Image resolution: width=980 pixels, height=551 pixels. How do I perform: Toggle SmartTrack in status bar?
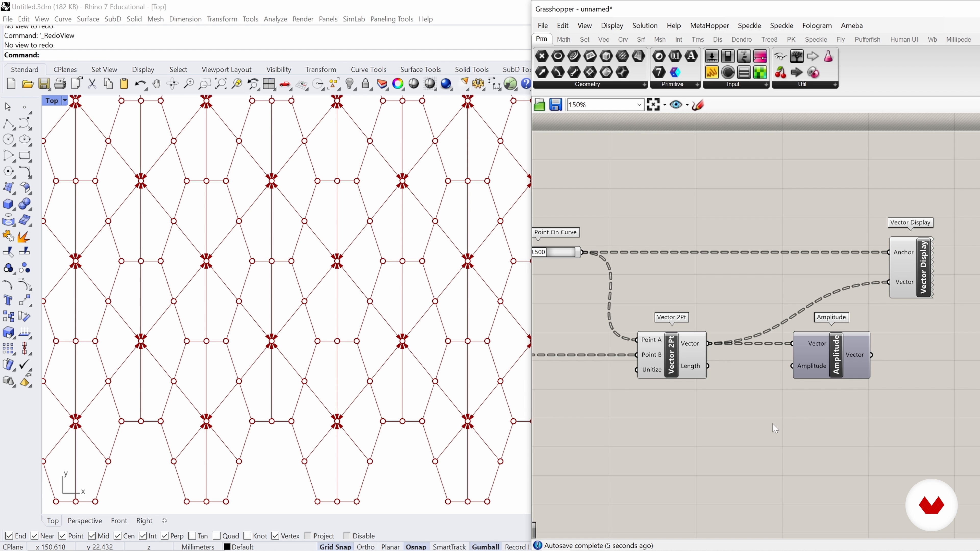(x=449, y=547)
